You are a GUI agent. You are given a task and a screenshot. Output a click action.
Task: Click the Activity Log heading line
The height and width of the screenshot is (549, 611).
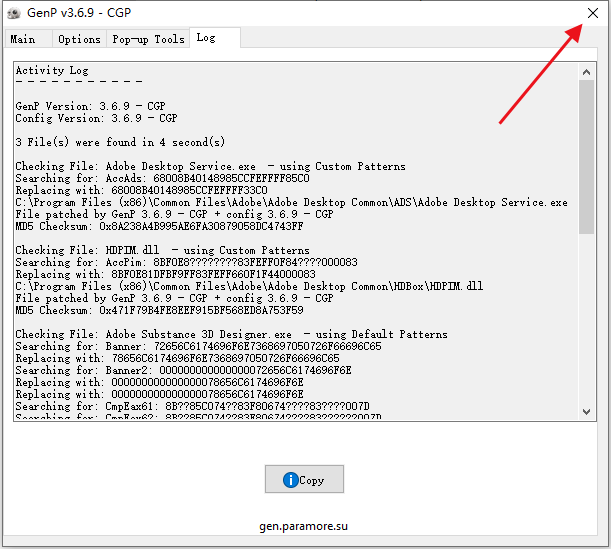coord(52,71)
